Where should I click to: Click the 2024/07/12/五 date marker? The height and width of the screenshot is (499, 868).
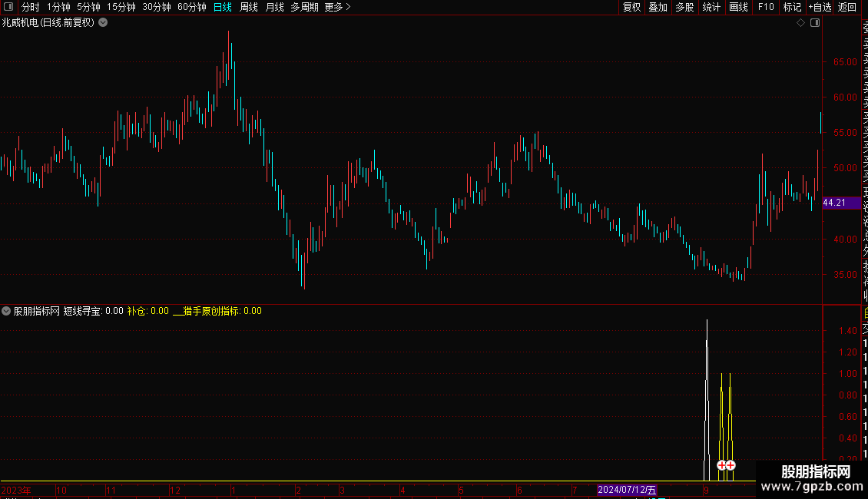[628, 490]
